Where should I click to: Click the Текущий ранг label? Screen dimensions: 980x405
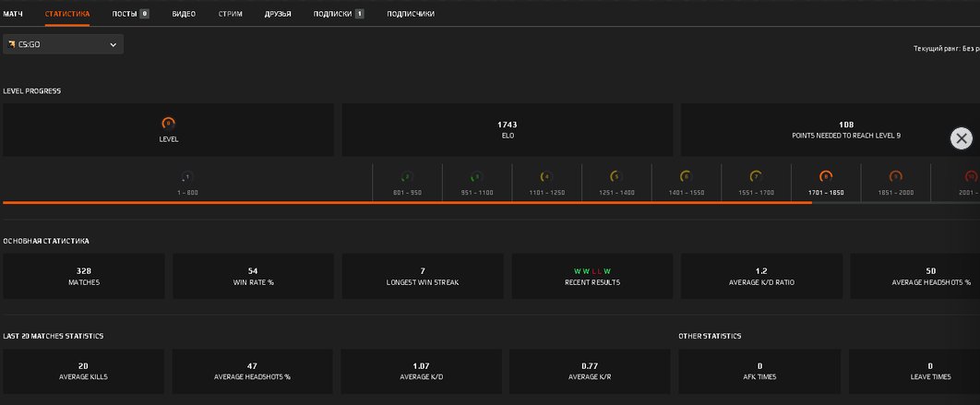(x=946, y=49)
